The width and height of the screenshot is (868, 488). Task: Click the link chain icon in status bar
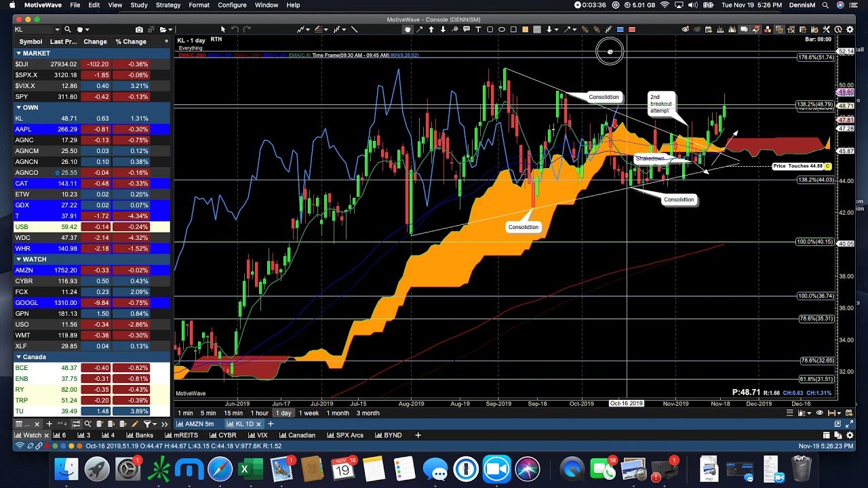(39, 446)
